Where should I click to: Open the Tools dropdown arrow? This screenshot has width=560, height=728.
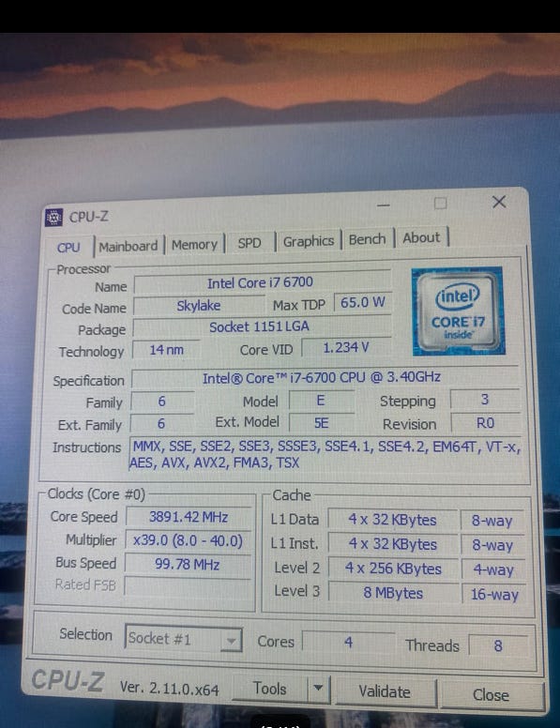point(318,689)
